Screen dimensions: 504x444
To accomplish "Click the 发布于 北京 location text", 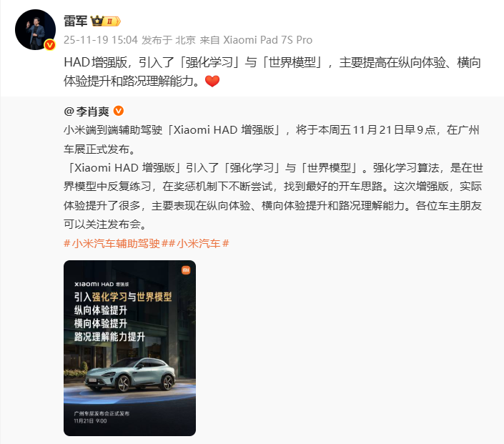I will [x=169, y=40].
